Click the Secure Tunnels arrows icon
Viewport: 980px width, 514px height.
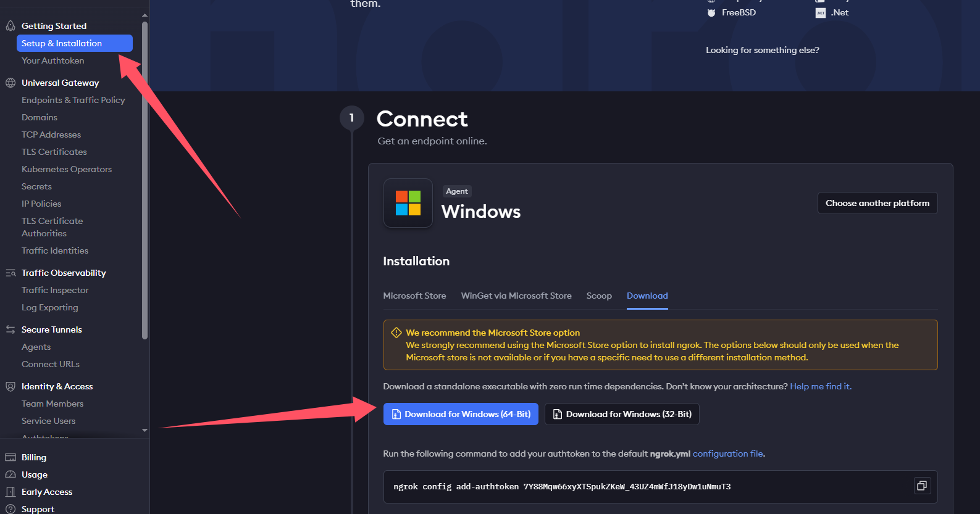click(x=10, y=330)
